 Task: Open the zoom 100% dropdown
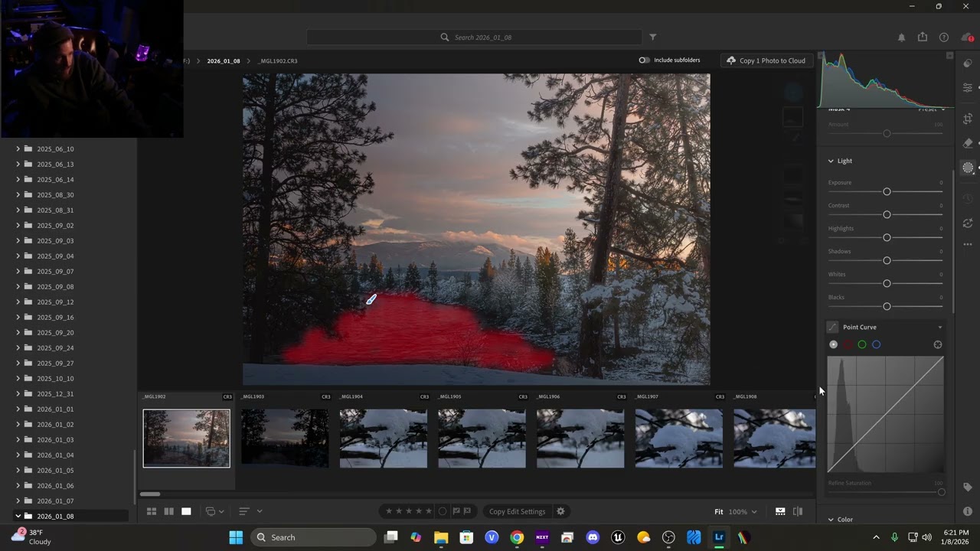point(743,511)
